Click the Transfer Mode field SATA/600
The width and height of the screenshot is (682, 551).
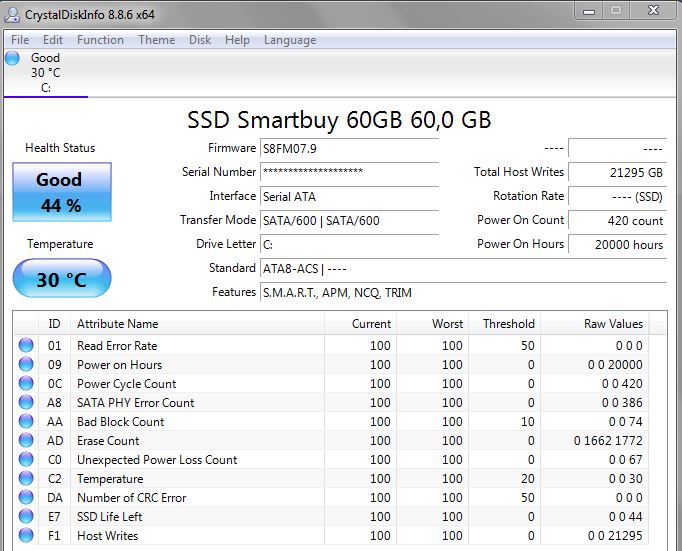tap(349, 220)
